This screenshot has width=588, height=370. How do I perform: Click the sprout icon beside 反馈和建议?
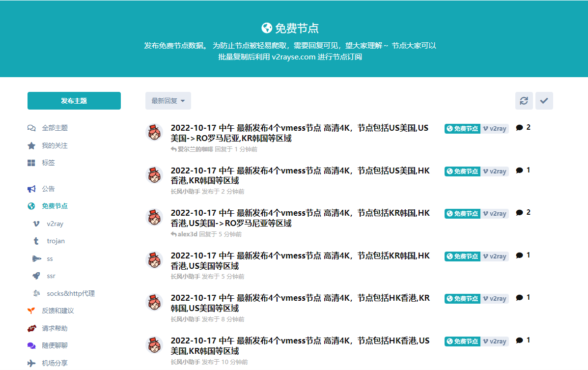point(31,311)
